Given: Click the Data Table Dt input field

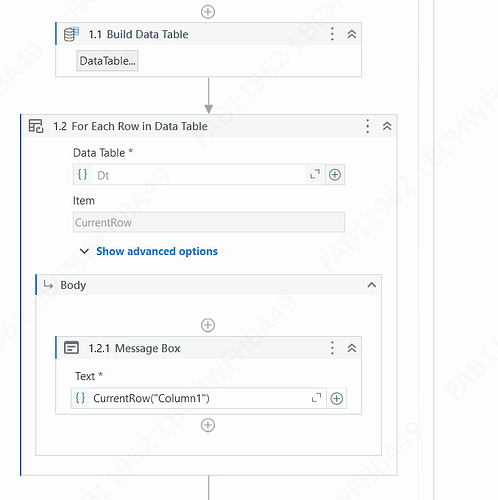Looking at the screenshot, I should coord(198,175).
